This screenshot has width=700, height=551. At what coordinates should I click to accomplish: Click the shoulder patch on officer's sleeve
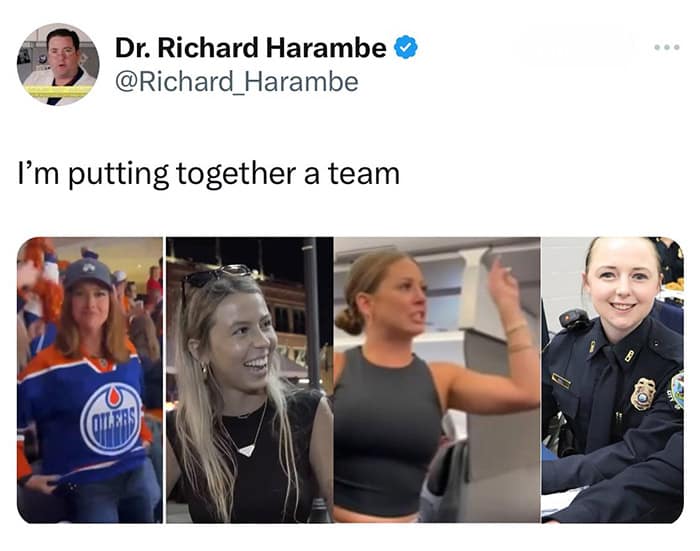click(677, 390)
